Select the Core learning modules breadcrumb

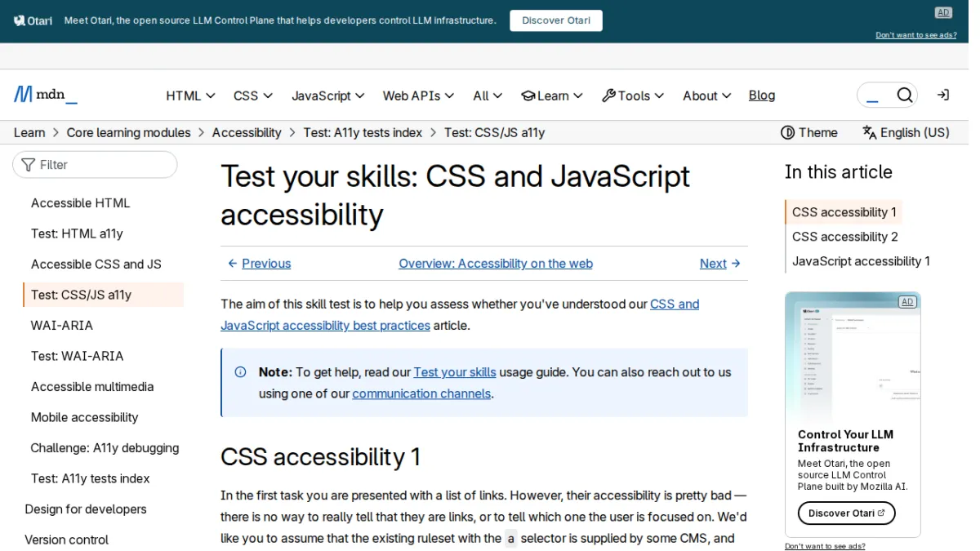[x=128, y=133]
